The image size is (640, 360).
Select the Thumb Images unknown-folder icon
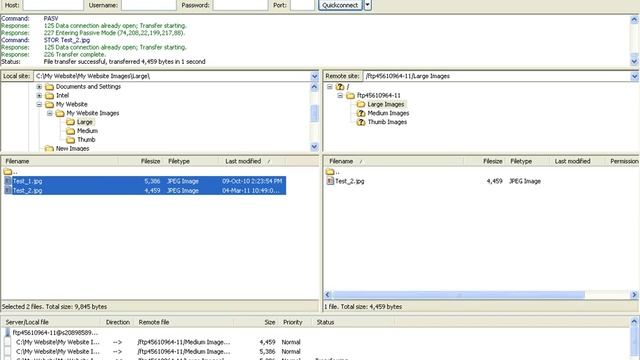tap(361, 122)
